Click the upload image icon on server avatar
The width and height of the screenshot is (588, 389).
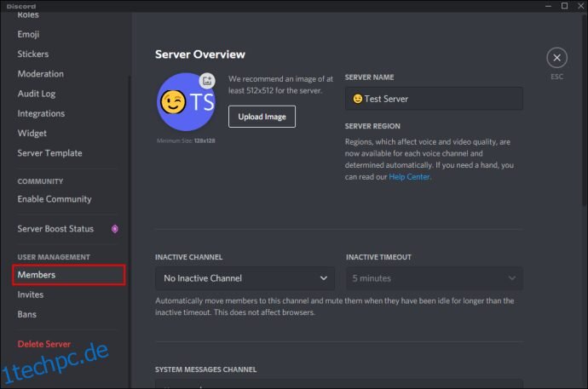pos(207,81)
